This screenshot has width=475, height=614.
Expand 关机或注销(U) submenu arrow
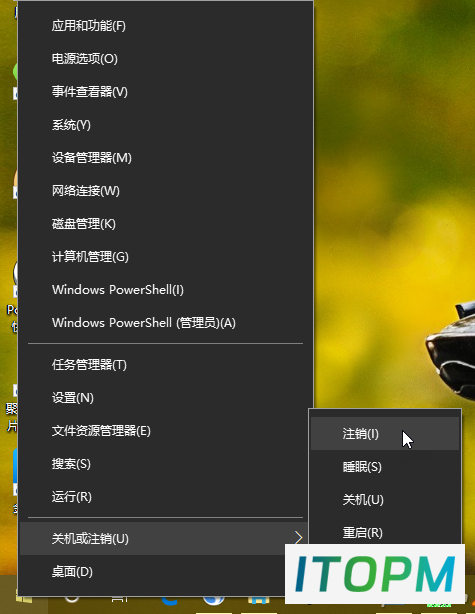click(x=298, y=538)
